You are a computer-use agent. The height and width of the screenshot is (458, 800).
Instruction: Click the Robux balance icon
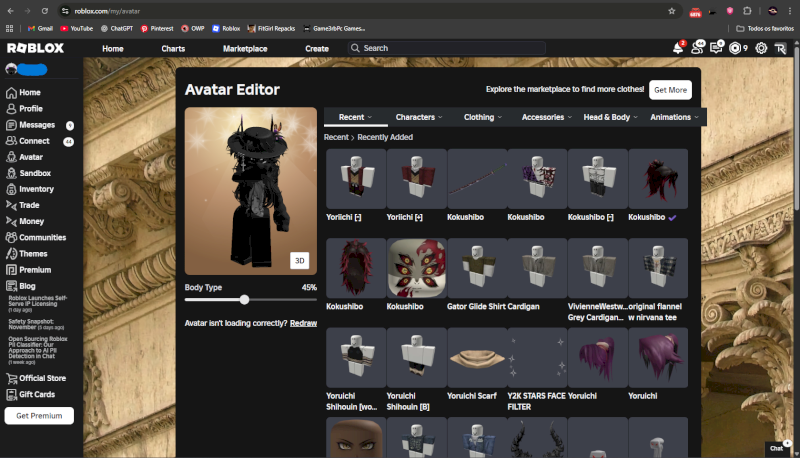pyautogui.click(x=737, y=48)
